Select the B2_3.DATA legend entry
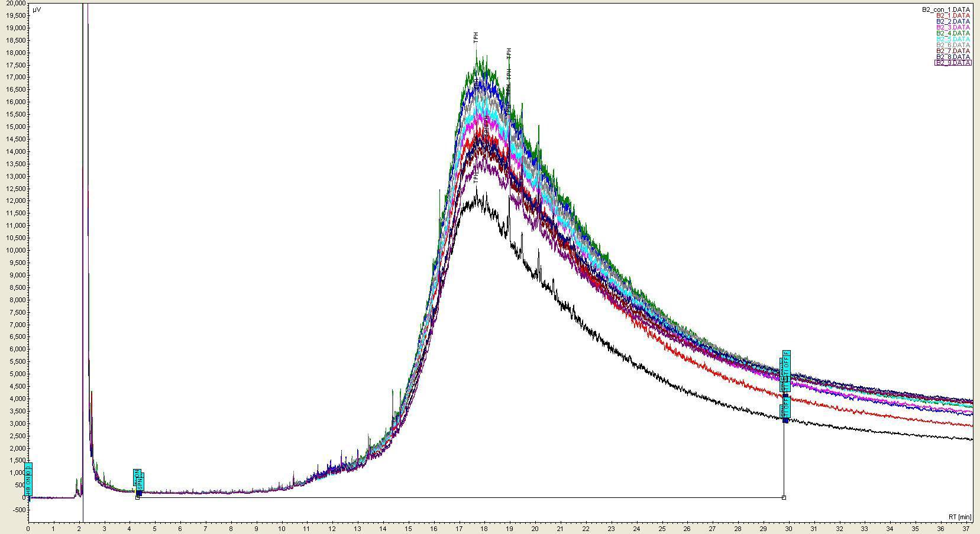This screenshot has height=534, width=980. click(x=953, y=27)
